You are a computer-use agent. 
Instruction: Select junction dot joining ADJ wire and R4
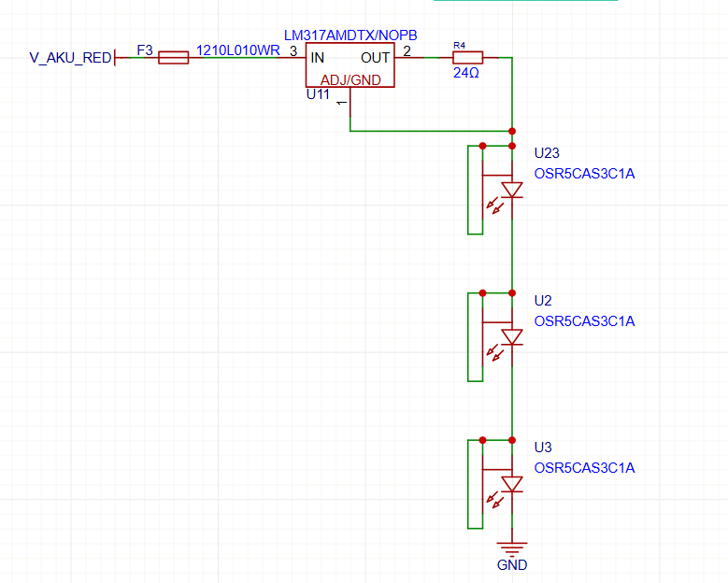point(512,132)
